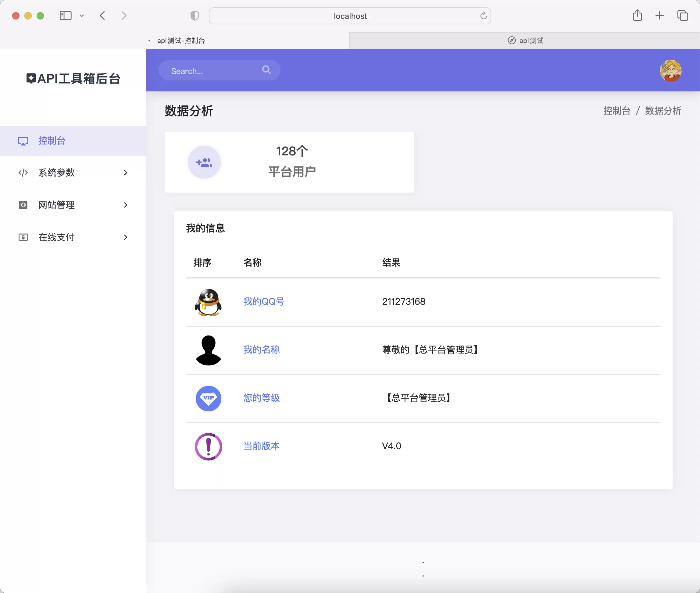Click the 我的QQ号 link

point(264,301)
